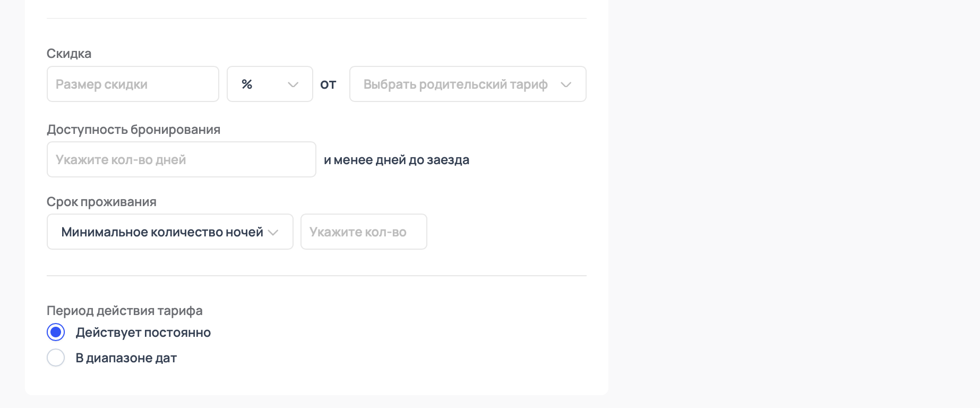Click the chevron next to Минимальное количество ночей
Image resolution: width=980 pixels, height=408 pixels.
click(273, 232)
